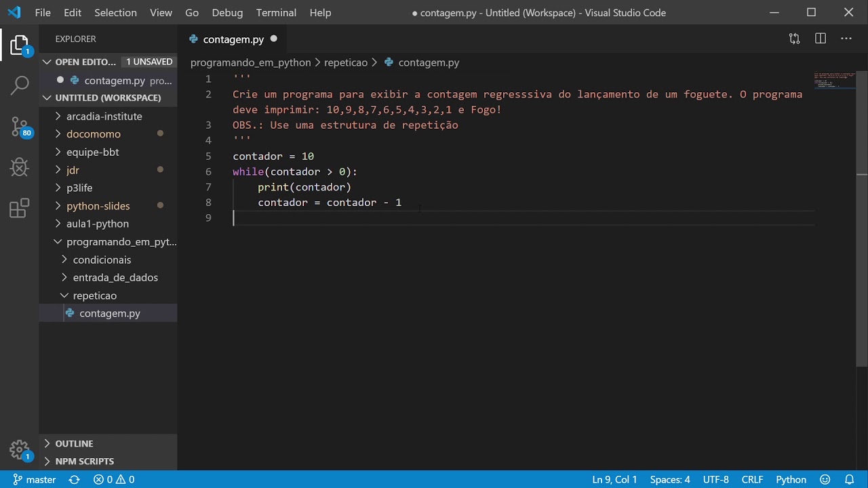Click EXPLORER sidebar title
The height and width of the screenshot is (488, 868).
75,39
